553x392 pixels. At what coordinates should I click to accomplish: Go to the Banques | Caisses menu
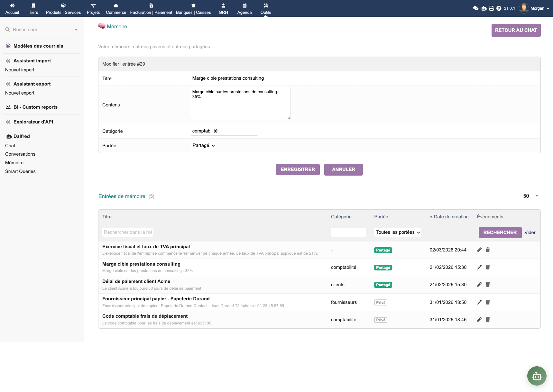(x=193, y=9)
